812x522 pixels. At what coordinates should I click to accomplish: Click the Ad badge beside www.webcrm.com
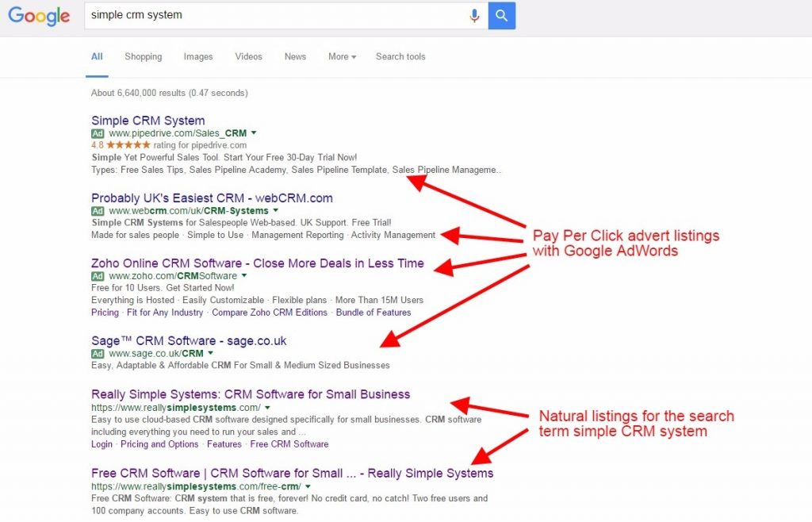click(x=98, y=211)
